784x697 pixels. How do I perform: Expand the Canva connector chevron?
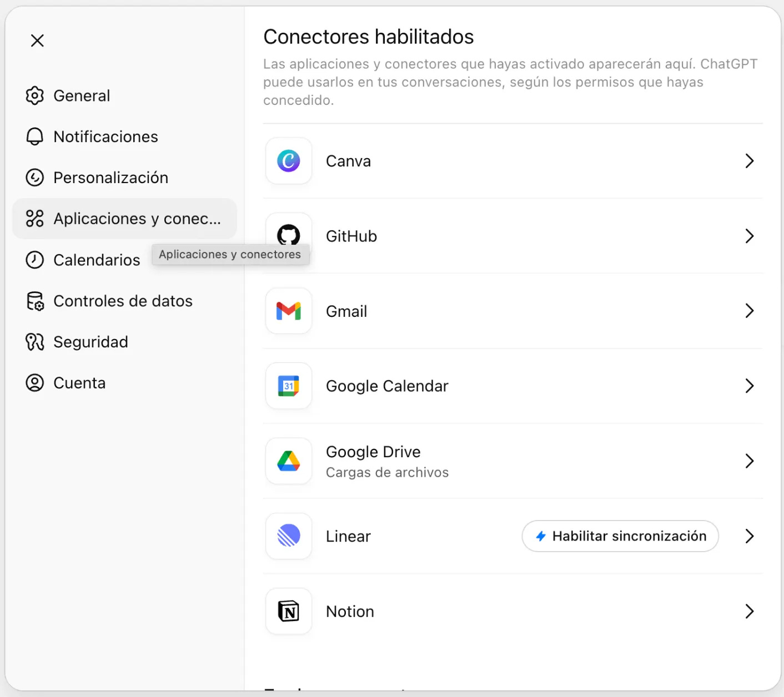click(750, 161)
